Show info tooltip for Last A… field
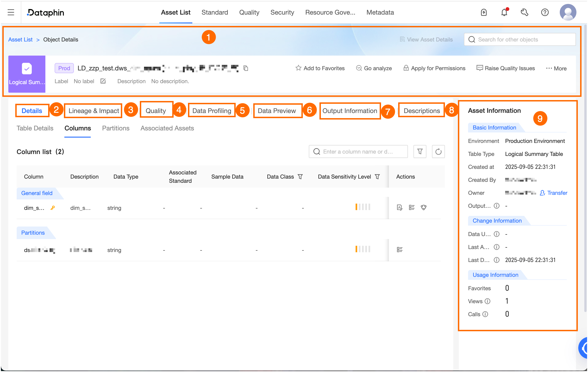The height and width of the screenshot is (372, 588). pyautogui.click(x=496, y=247)
